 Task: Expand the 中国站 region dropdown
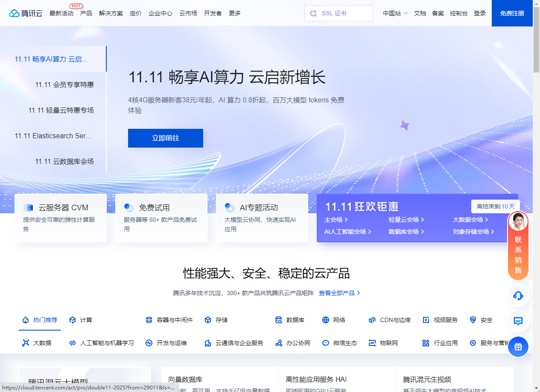395,13
